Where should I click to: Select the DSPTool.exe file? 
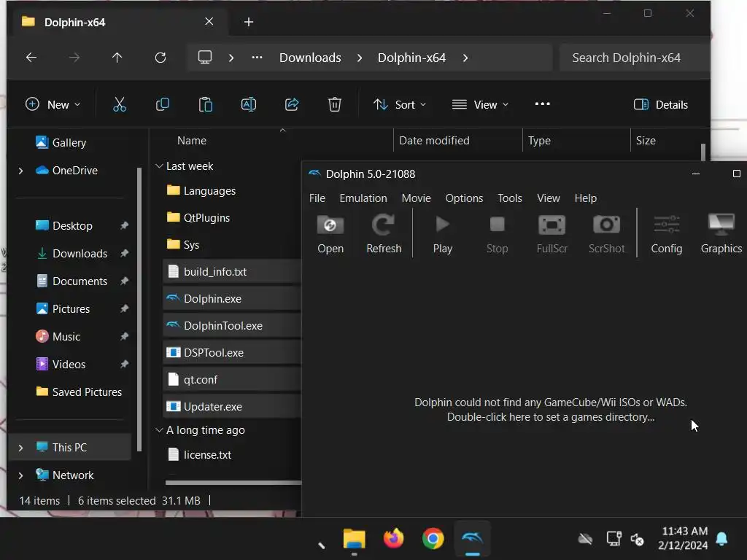click(231, 352)
